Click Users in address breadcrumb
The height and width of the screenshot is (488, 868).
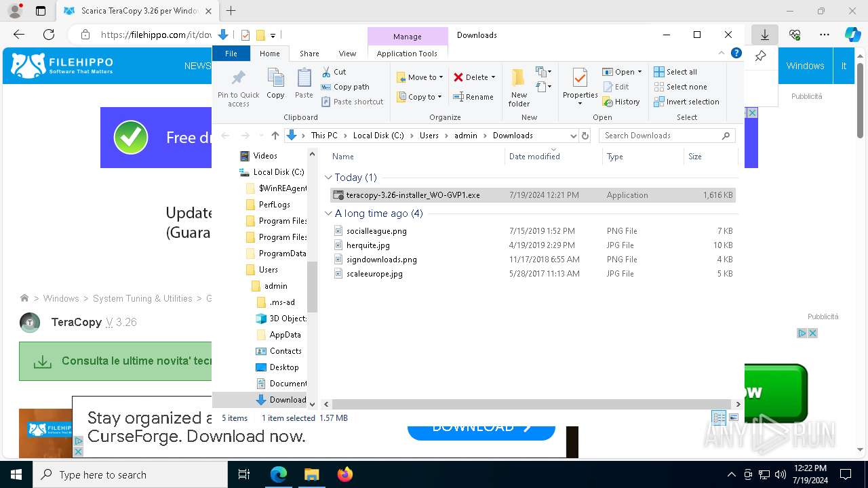coord(429,136)
